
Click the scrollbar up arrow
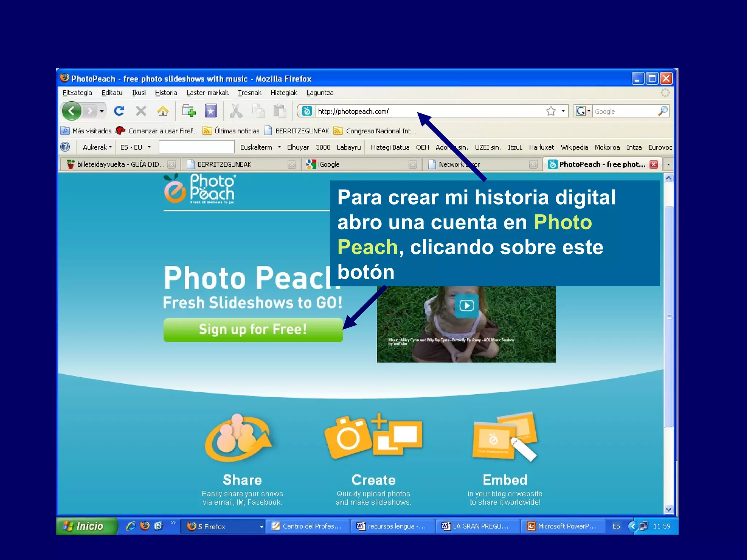tap(668, 178)
